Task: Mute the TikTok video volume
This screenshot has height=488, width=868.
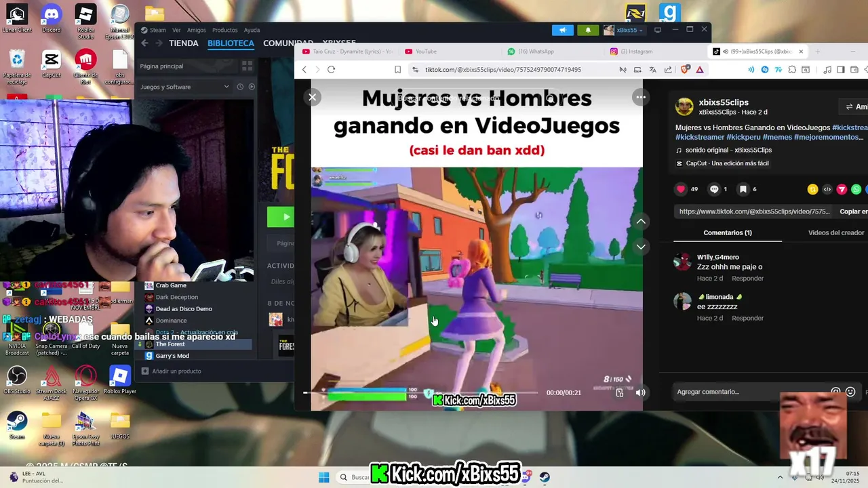Action: (639, 392)
